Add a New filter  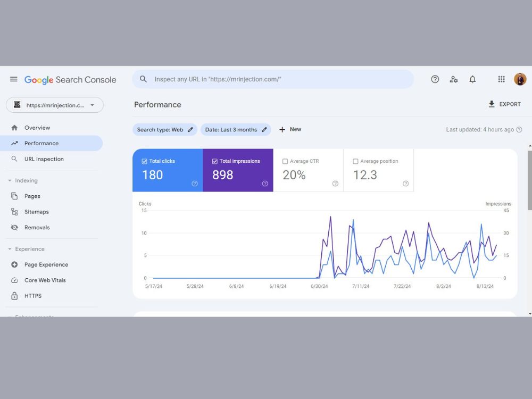click(x=290, y=129)
